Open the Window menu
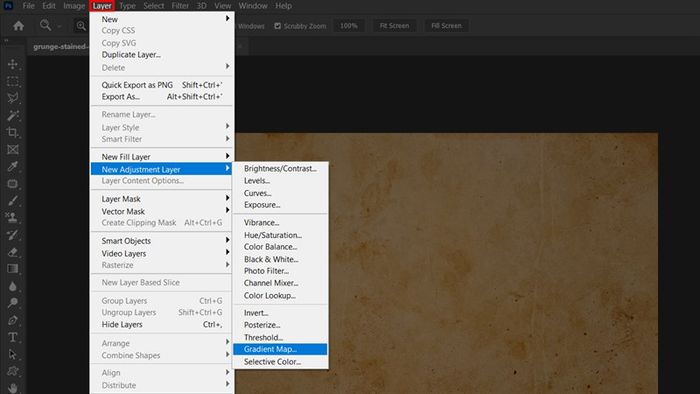700x394 pixels. [253, 6]
